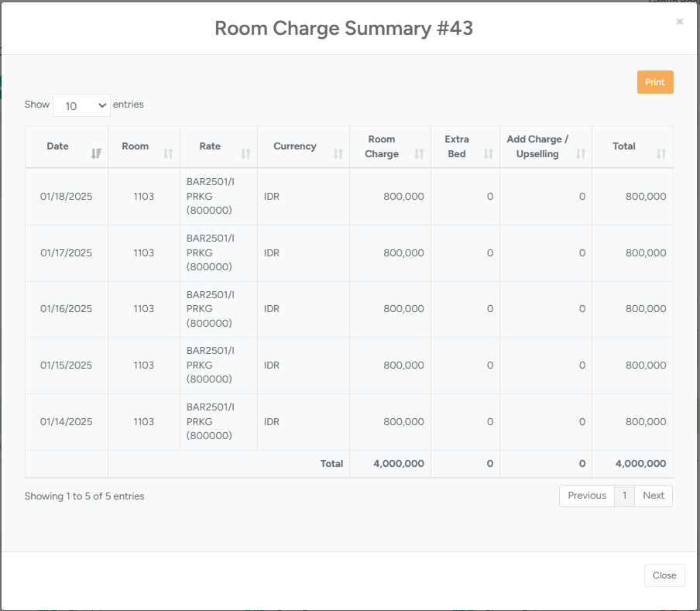The image size is (700, 611).
Task: Click Room Charge column sort icon
Action: point(419,153)
